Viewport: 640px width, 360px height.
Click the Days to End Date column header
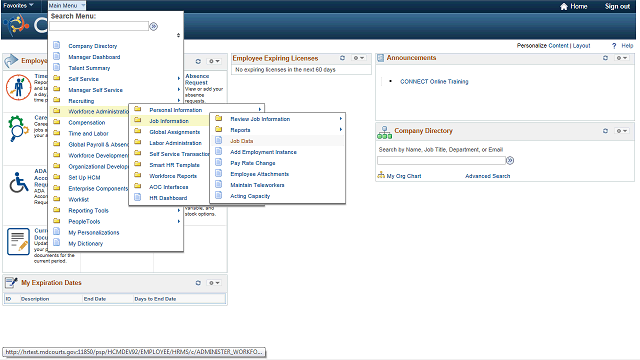click(155, 299)
